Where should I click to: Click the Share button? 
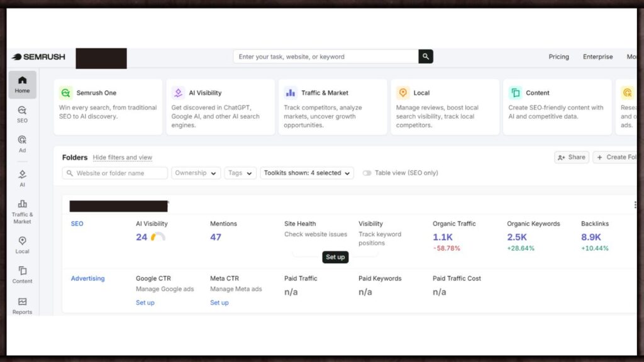(571, 157)
